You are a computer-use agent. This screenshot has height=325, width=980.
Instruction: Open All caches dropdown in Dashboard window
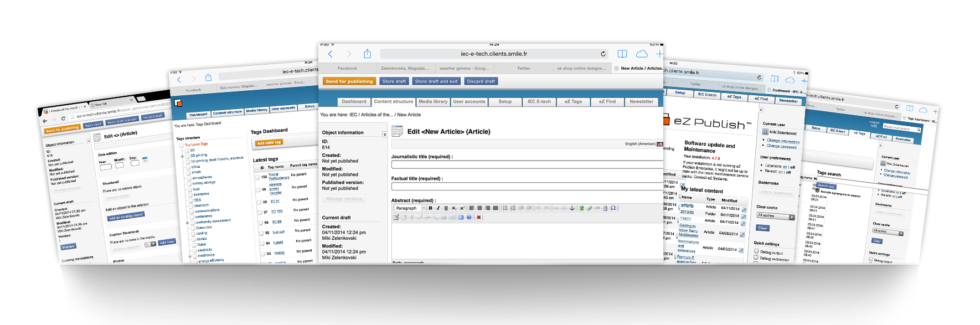click(776, 216)
